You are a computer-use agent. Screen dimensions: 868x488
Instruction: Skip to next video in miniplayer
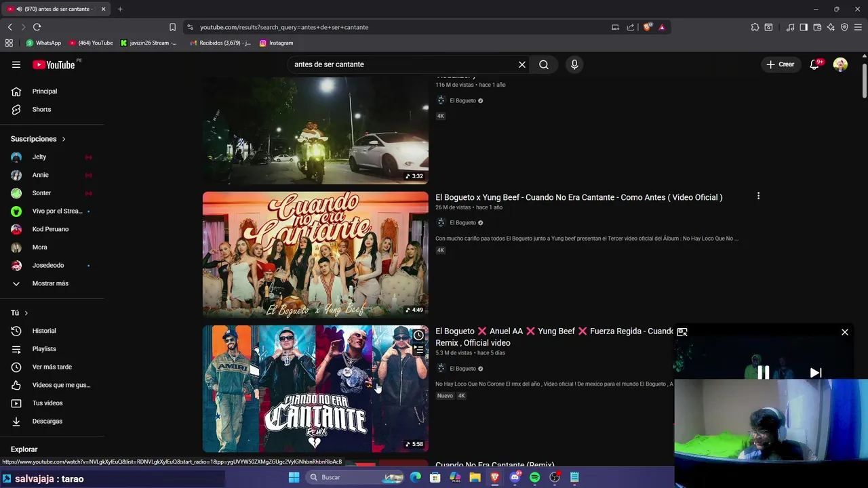[x=816, y=372]
